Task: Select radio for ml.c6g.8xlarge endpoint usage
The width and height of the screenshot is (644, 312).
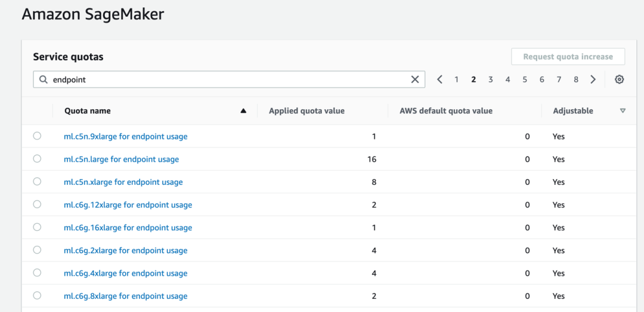Action: 37,296
